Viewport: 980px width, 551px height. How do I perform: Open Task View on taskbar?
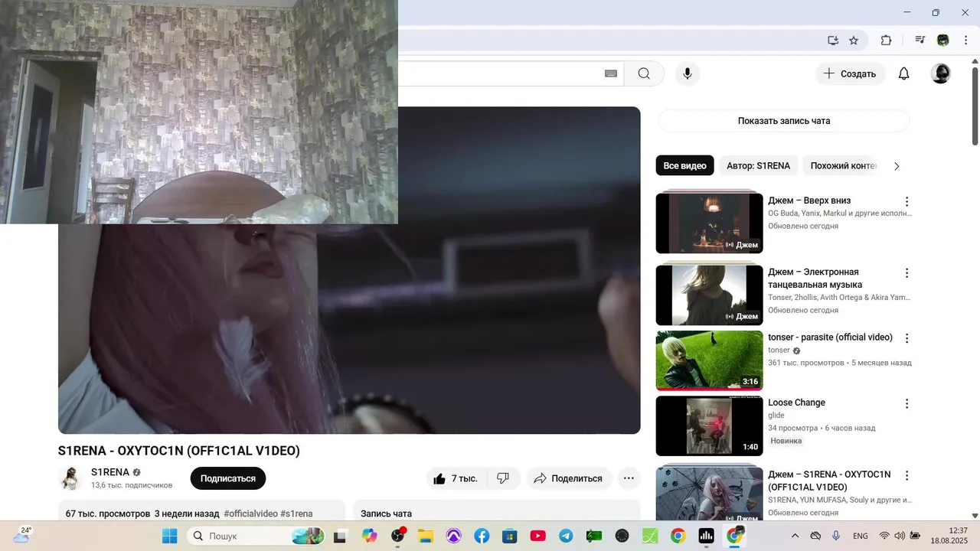(x=341, y=536)
